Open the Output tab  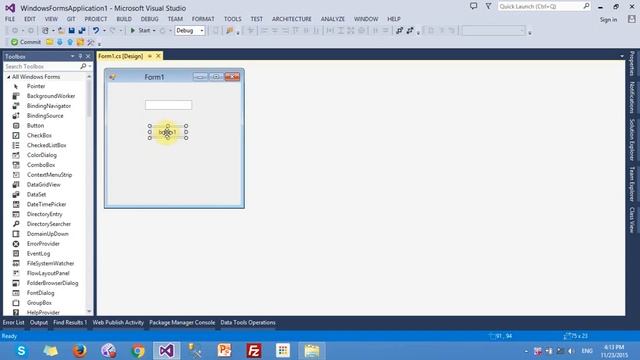(x=39, y=322)
